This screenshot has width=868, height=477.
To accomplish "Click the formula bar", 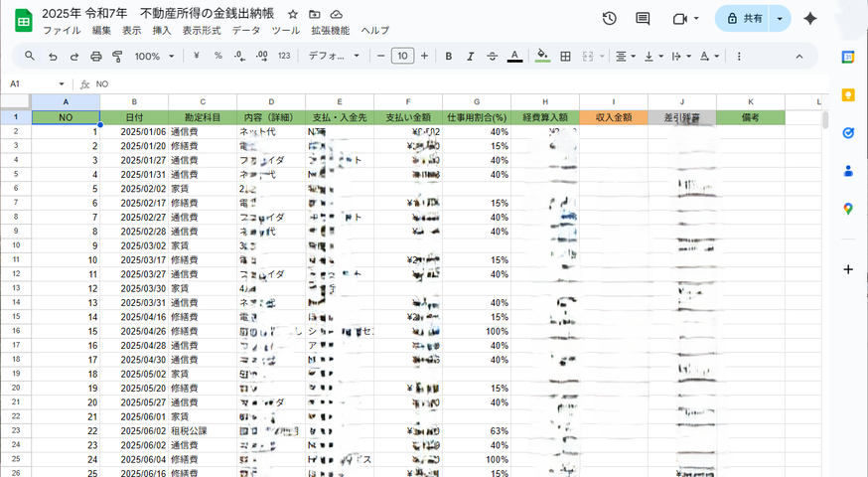I will point(460,84).
